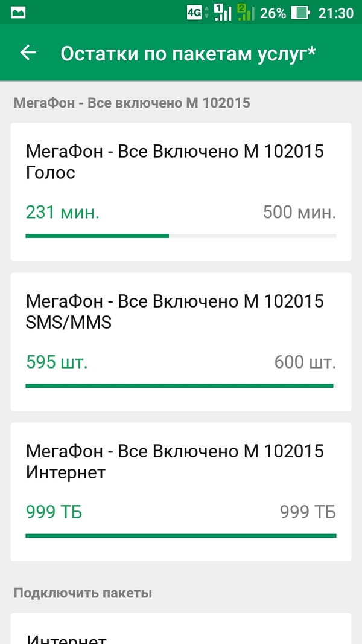Open the Интернет package balance card
362x644 pixels.
coord(181,462)
